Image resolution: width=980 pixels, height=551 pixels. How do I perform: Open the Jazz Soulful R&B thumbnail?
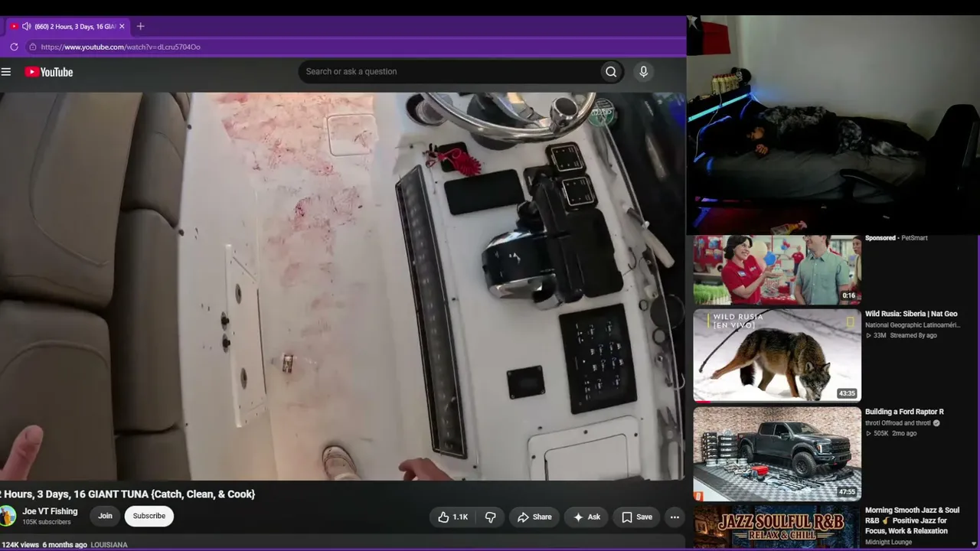(777, 527)
